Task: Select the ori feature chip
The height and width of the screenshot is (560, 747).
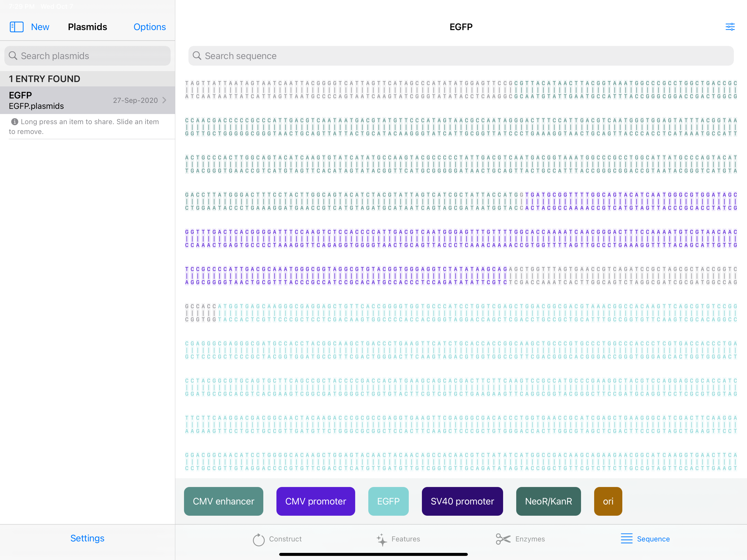Action: [608, 501]
